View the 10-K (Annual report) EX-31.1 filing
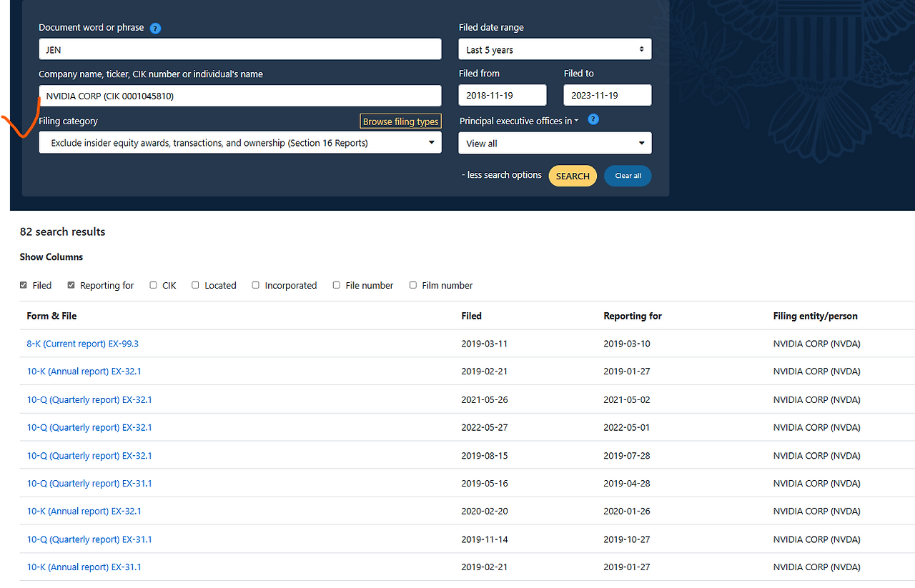 pyautogui.click(x=84, y=567)
